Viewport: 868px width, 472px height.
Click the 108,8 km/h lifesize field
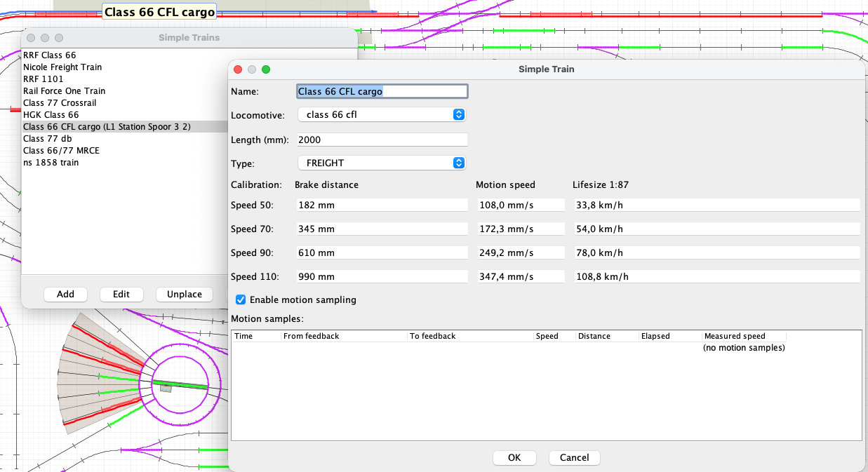(716, 276)
